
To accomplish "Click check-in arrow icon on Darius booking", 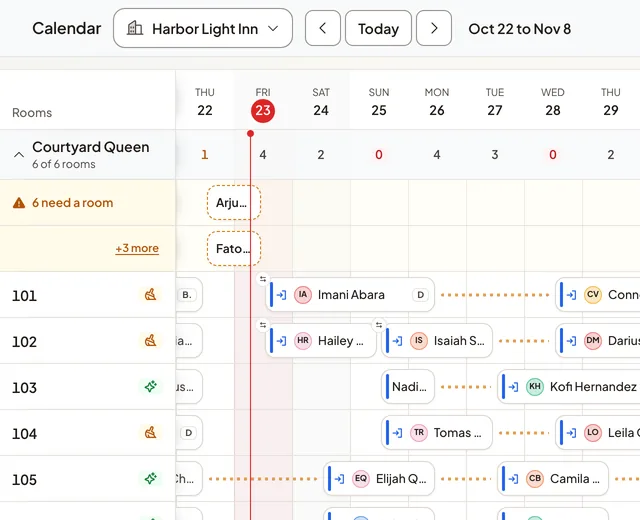I will pos(571,341).
